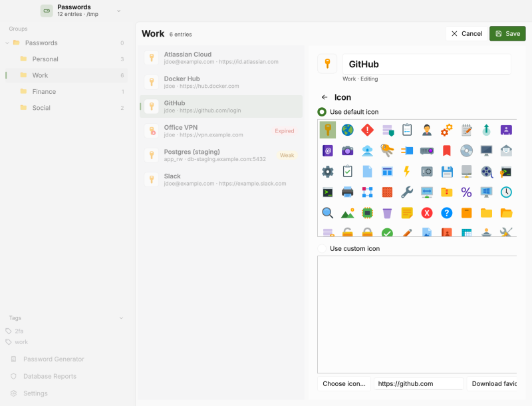This screenshot has width=532, height=406.
Task: Edit the GitHub title field
Action: point(427,64)
